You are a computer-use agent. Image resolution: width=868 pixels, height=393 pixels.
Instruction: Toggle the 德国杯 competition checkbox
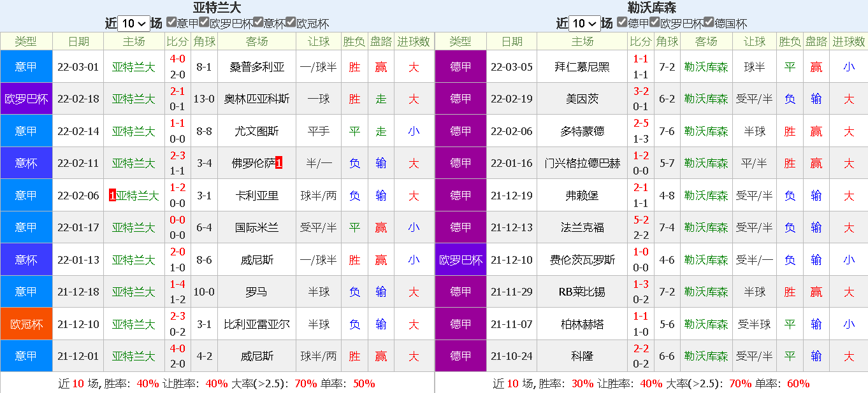click(709, 22)
